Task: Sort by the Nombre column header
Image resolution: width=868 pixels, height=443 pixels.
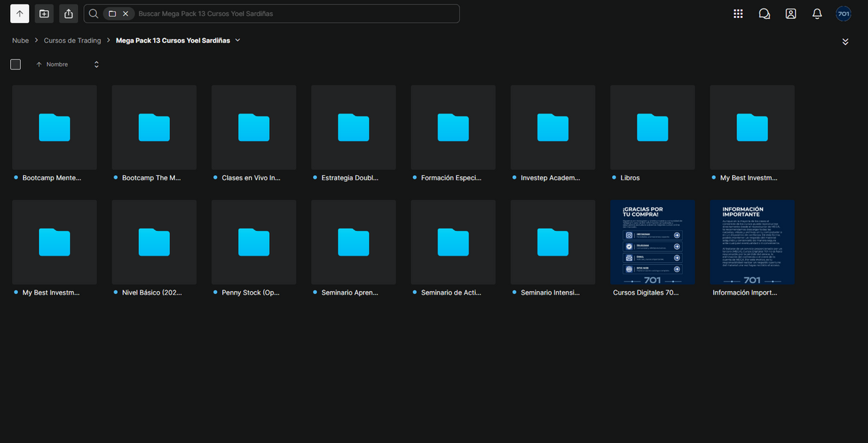Action: [57, 64]
